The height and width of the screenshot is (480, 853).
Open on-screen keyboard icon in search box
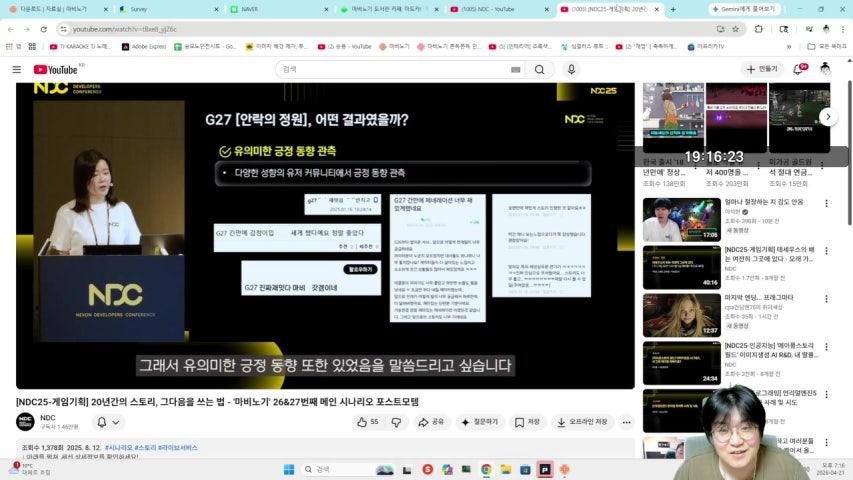(515, 70)
